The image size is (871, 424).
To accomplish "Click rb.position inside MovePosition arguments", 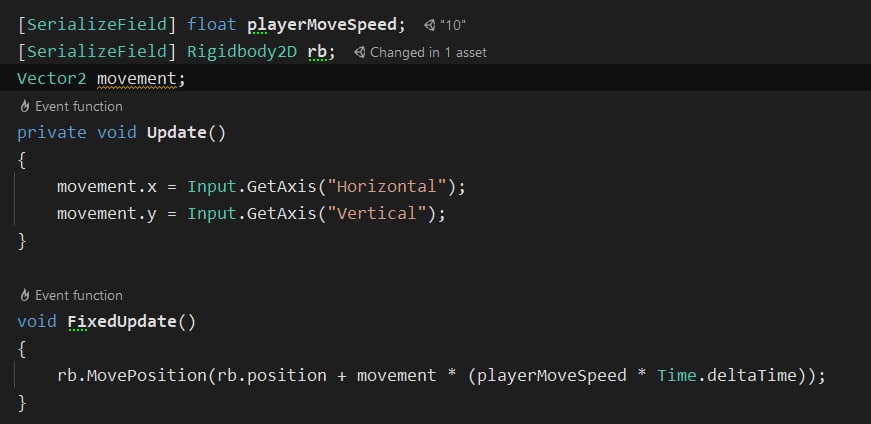I will click(272, 376).
